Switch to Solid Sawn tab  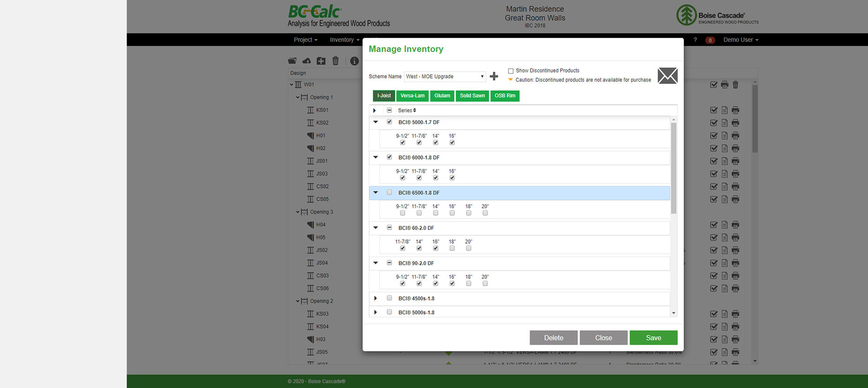[472, 96]
